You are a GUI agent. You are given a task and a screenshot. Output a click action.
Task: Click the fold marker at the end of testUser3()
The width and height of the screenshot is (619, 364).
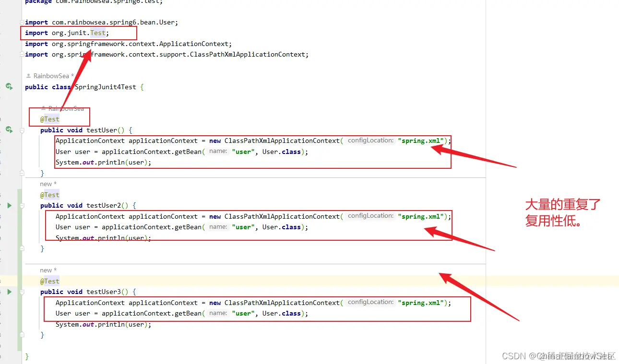point(22,335)
